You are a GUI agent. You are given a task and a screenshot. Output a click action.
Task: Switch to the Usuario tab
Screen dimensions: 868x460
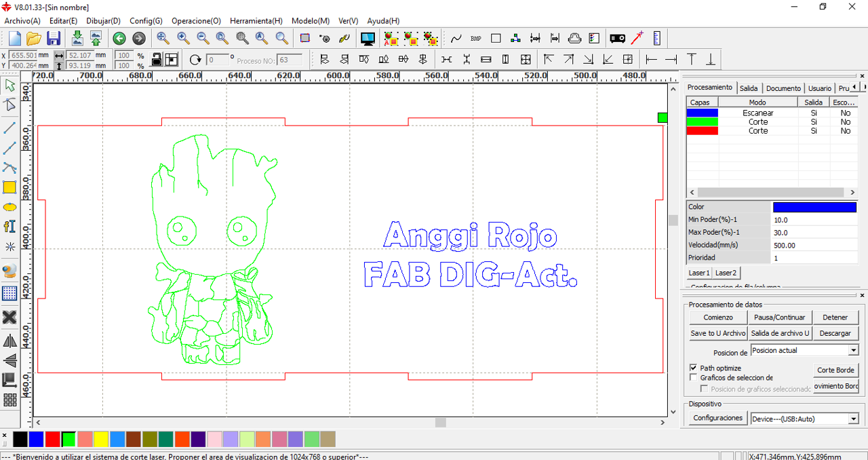click(819, 88)
